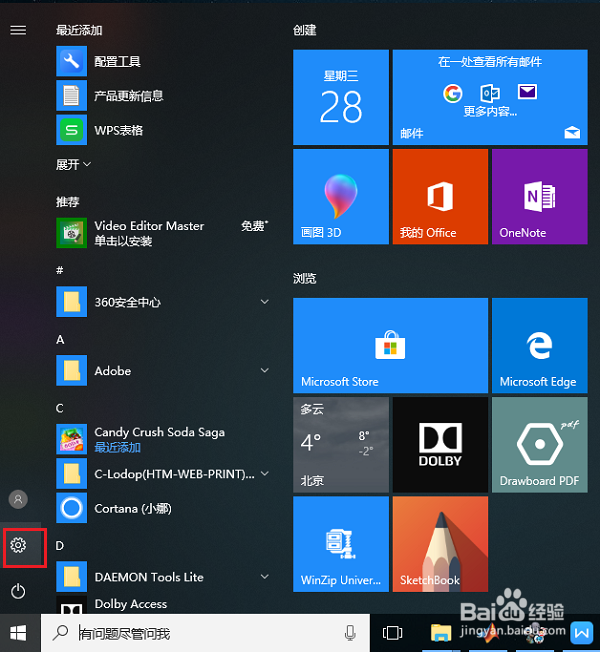This screenshot has width=600, height=652.
Task: Click the 浏览 tile group title
Action: 305,278
